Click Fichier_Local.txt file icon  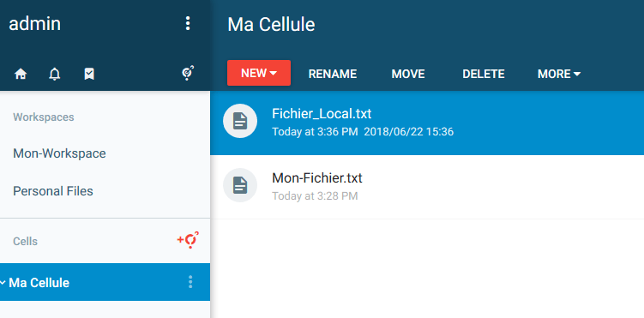[x=240, y=121]
